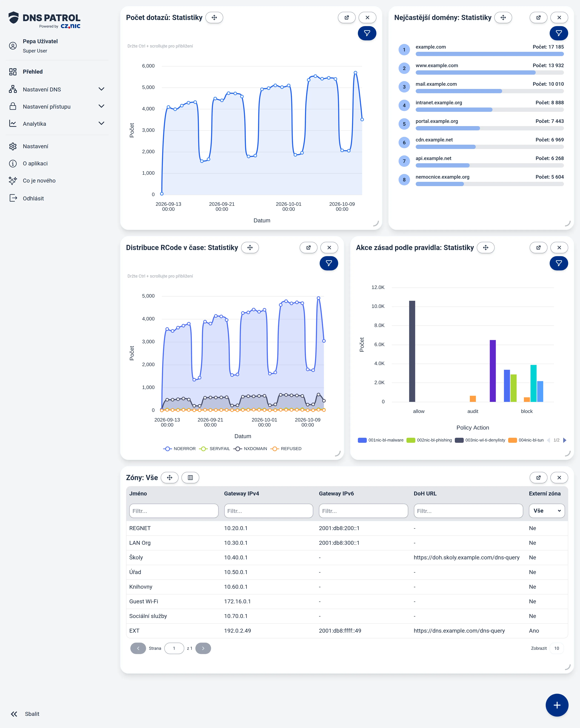
Task: Toggle 003nic-wl-ti-denylisty legend entry
Action: pyautogui.click(x=480, y=440)
